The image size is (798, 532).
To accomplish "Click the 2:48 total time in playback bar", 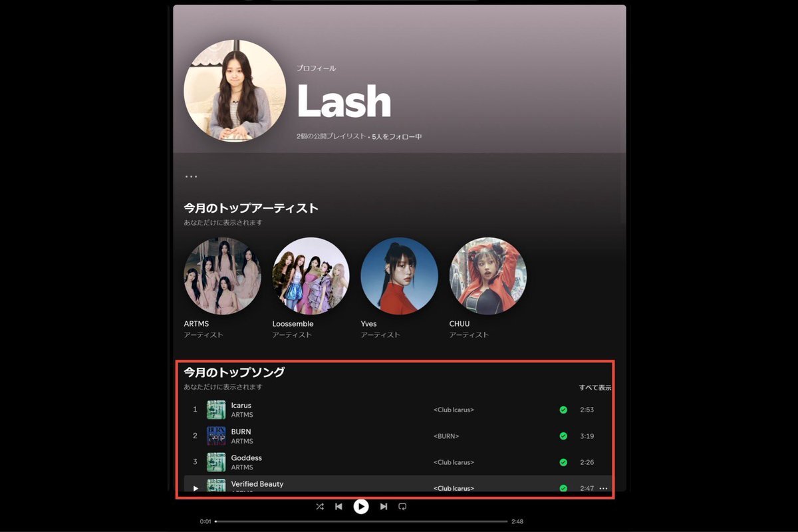I will 517,521.
